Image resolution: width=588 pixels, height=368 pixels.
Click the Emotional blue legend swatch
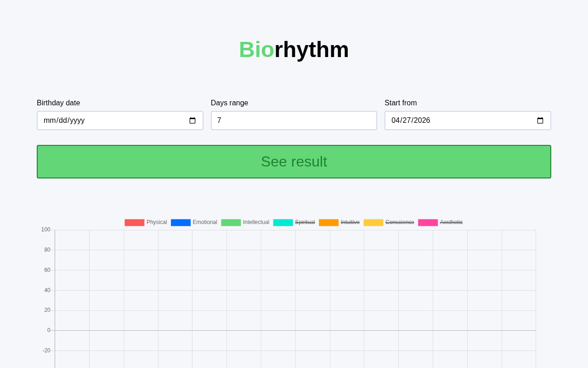click(x=181, y=223)
